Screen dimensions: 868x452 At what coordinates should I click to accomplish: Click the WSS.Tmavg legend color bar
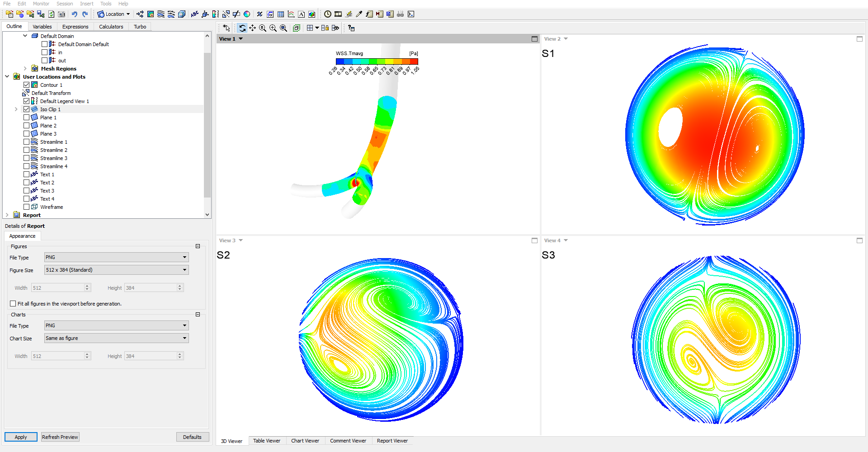click(x=377, y=61)
